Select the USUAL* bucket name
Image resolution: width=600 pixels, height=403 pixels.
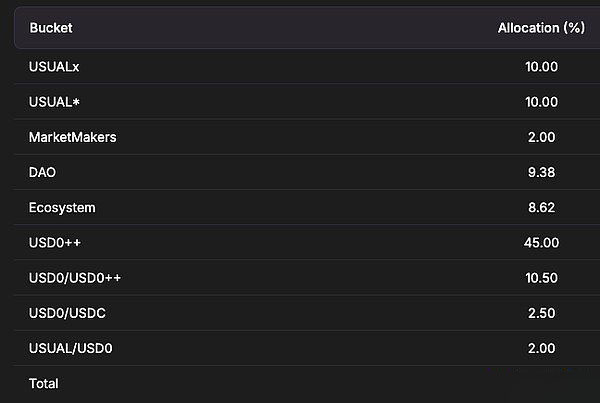point(55,102)
